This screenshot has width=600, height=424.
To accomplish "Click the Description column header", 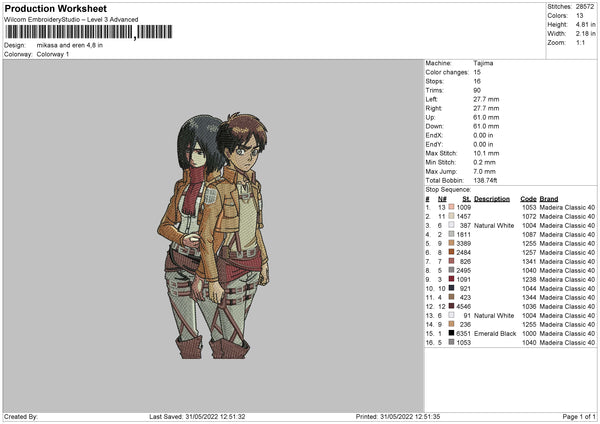I will click(492, 199).
